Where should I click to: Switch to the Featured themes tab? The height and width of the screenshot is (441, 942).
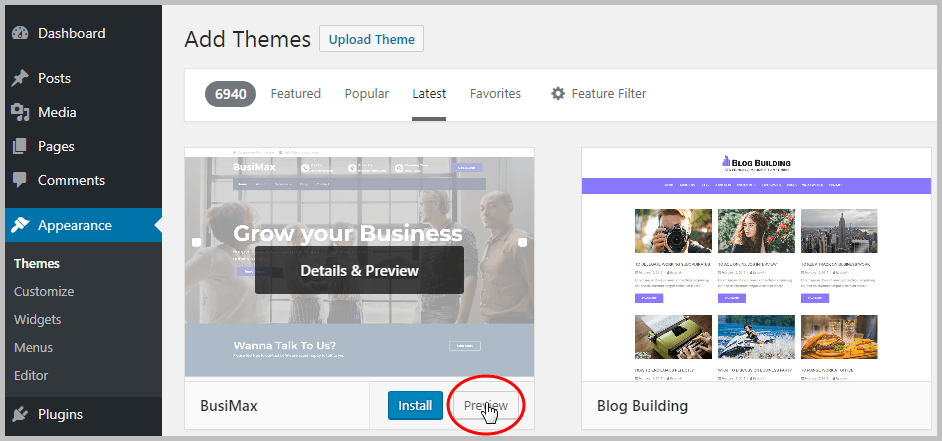(295, 94)
